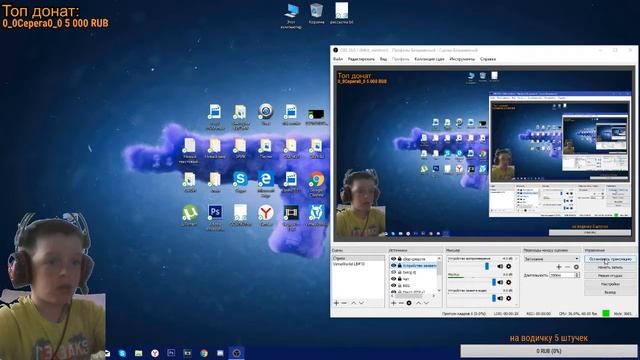
Task: Remove source with the sources minus icon
Action: click(401, 303)
